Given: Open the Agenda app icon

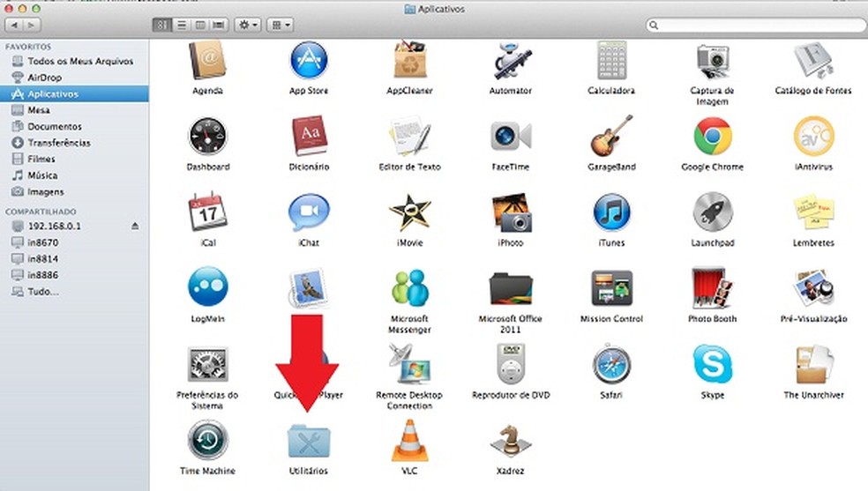Looking at the screenshot, I should click(x=207, y=60).
